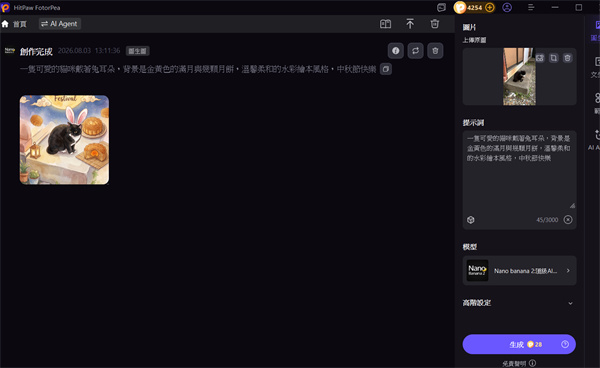Show info for the 創作完成 result
This screenshot has width=600, height=368.
(396, 50)
